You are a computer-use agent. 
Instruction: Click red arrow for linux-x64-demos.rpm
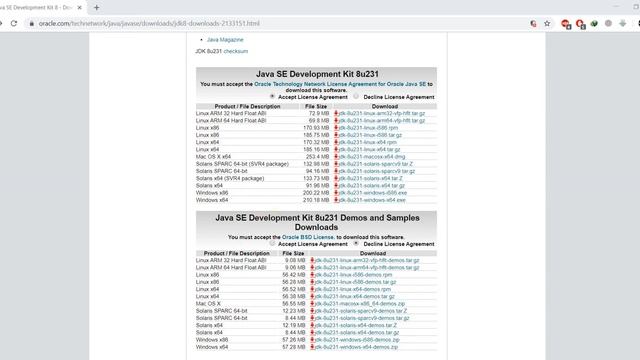tap(312, 289)
